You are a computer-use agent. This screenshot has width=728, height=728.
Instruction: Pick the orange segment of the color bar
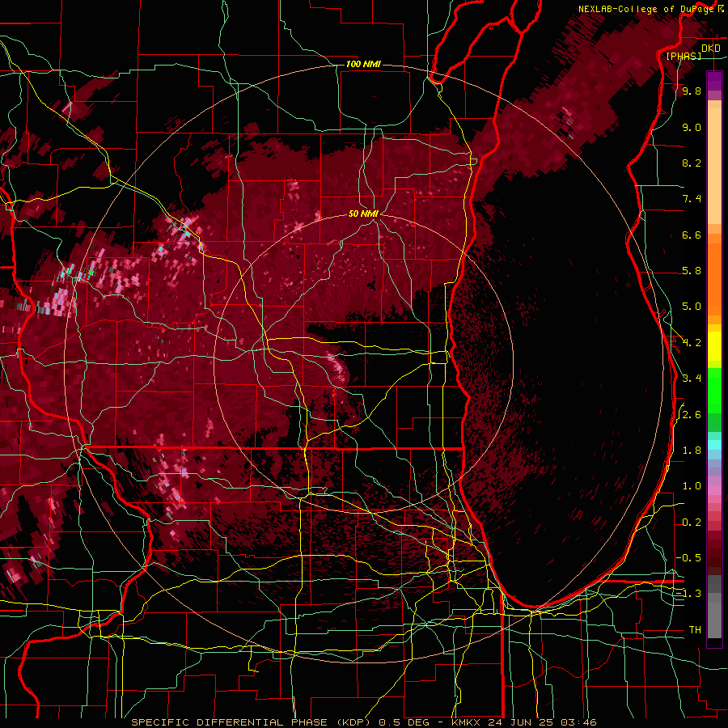coord(714,278)
